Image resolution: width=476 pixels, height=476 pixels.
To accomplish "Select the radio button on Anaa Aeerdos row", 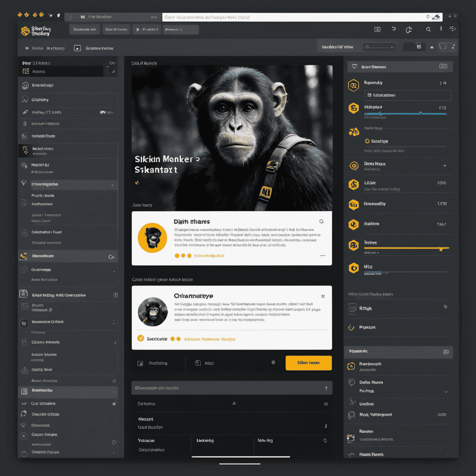I will [114, 381].
